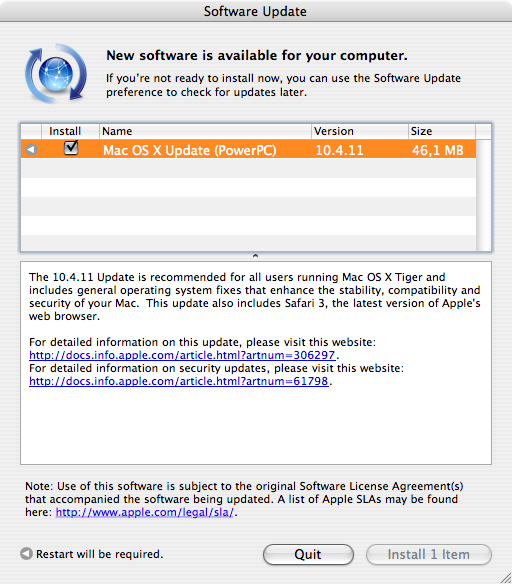Click the window resize grip corner
The width and height of the screenshot is (512, 584).
505,577
